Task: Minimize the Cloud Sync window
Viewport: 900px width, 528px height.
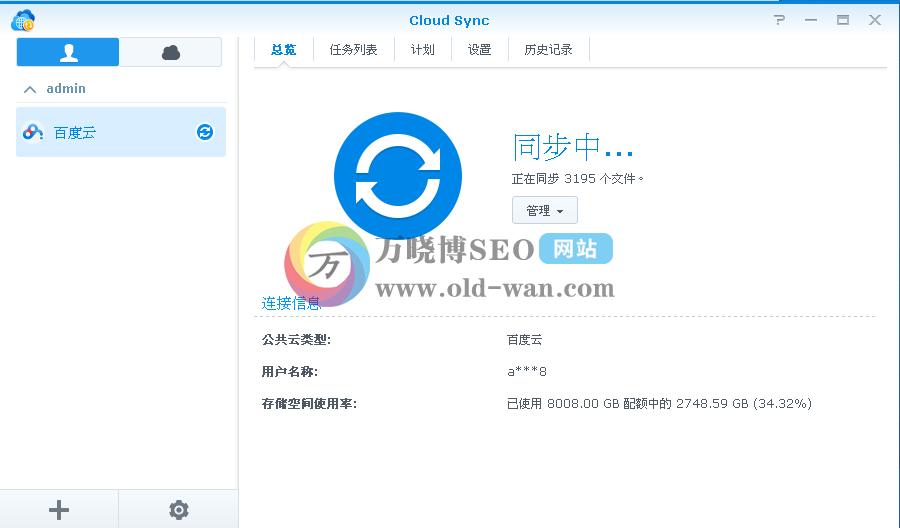Action: click(810, 20)
